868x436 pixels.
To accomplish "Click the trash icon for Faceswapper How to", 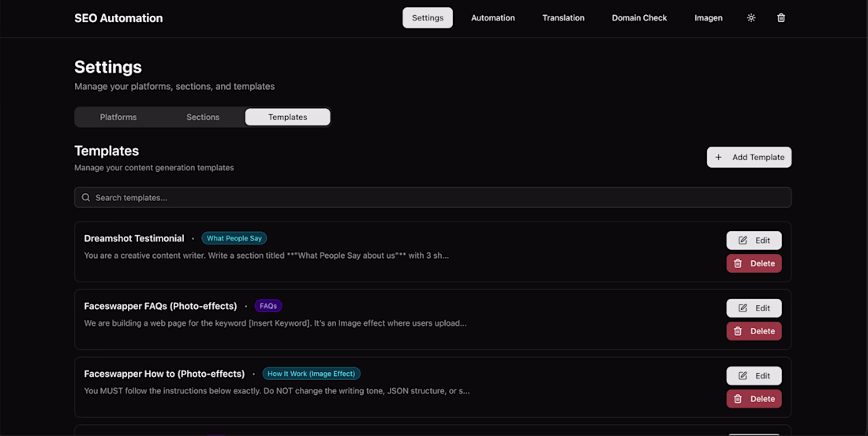I will [x=738, y=398].
